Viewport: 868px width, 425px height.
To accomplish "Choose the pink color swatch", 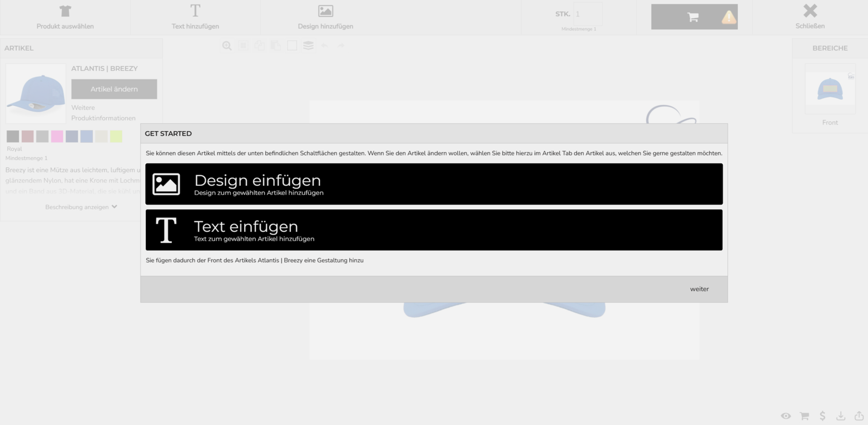I will [x=57, y=137].
